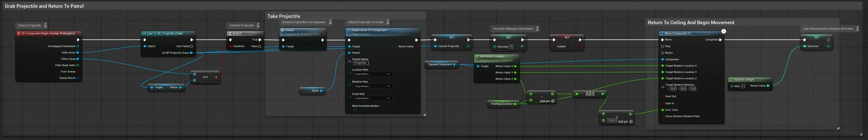Select the SET Current Projectile node header
This screenshot has width=868, height=140.
[x=452, y=37]
